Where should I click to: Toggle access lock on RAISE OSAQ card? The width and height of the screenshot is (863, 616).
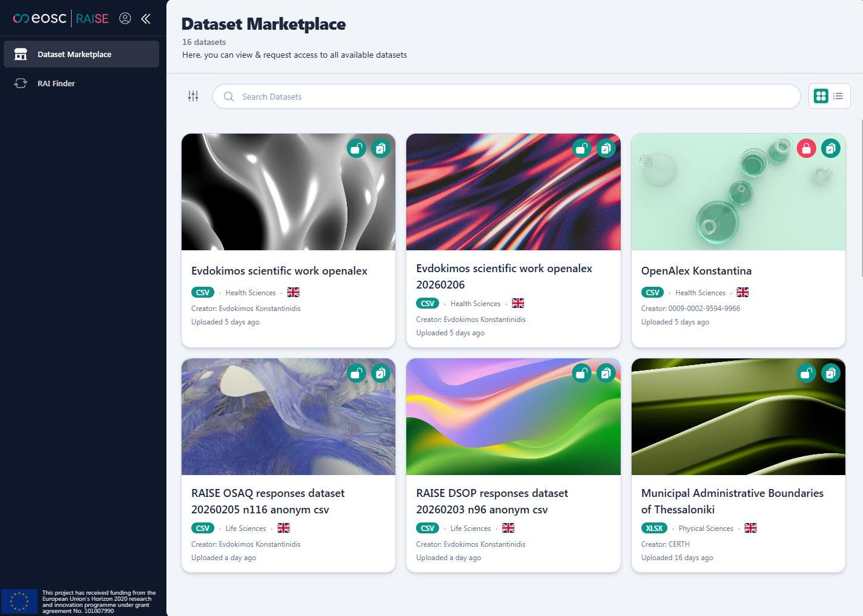(356, 372)
